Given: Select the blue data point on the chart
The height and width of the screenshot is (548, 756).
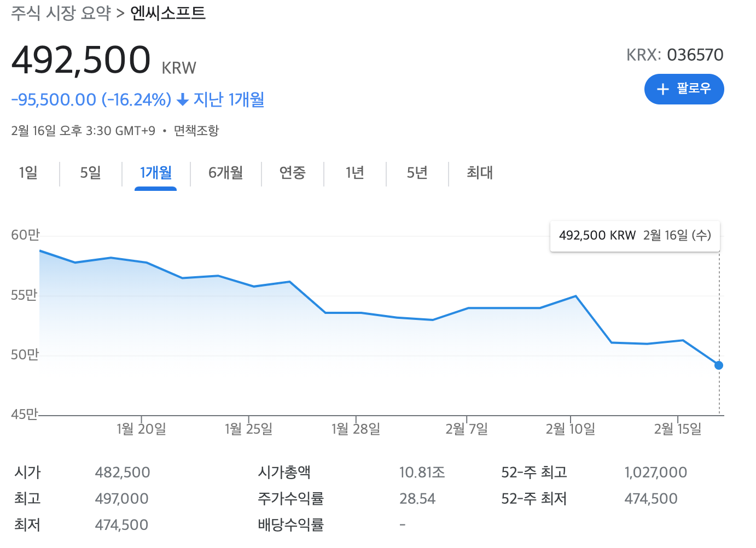Looking at the screenshot, I should point(719,365).
